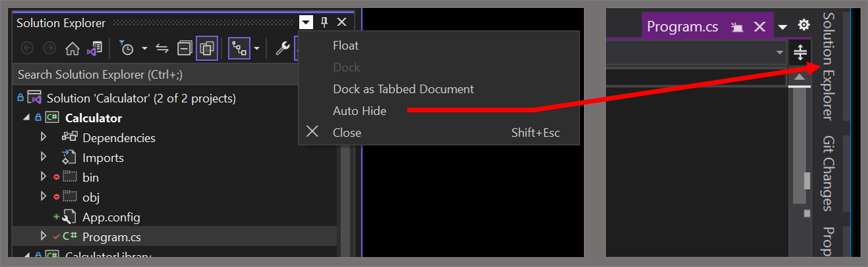
Task: Click the Collapse All icon
Action: pyautogui.click(x=186, y=48)
